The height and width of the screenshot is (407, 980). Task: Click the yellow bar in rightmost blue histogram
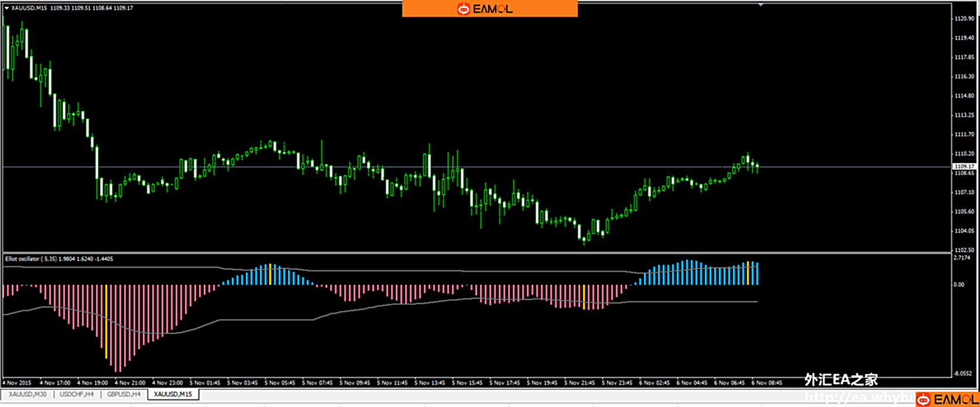(748, 273)
